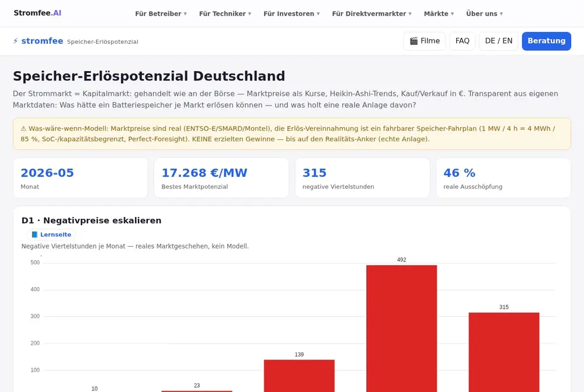This screenshot has height=392, width=584.
Task: Click the bar value label 10
Action: pyautogui.click(x=95, y=388)
